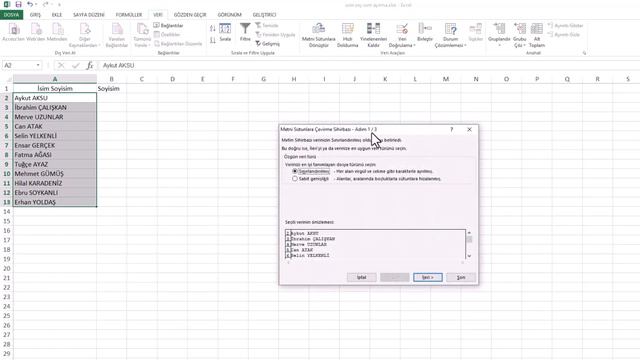The image size is (640, 360).
Task: Click cell containing Merve UZUNLAR
Action: click(55, 117)
